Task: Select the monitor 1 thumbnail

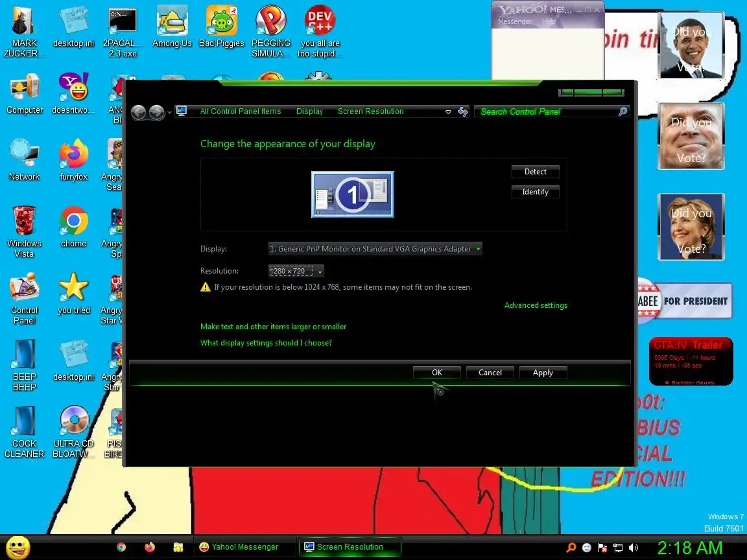Action: click(353, 194)
